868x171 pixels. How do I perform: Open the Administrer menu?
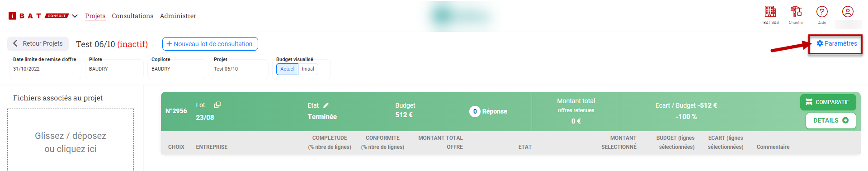[178, 16]
